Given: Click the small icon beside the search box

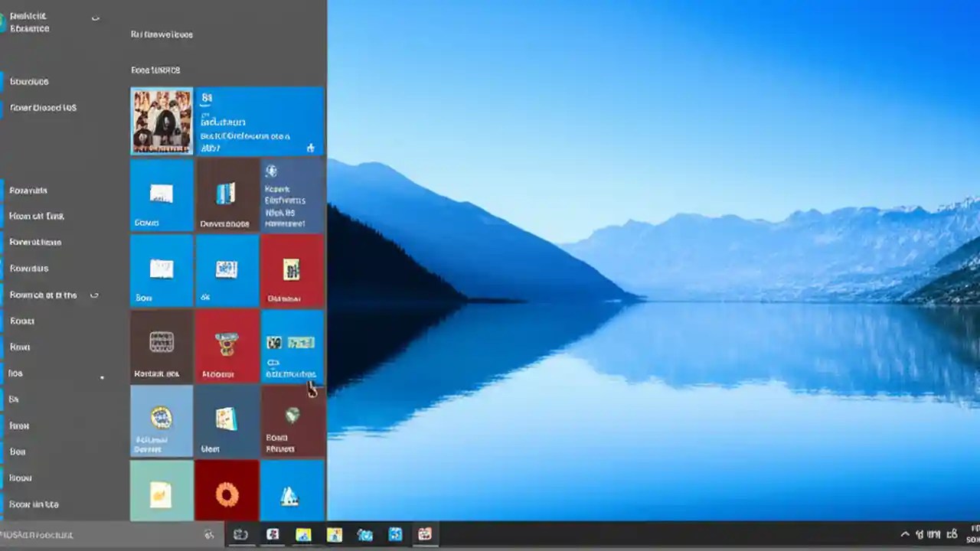Looking at the screenshot, I should 209,535.
